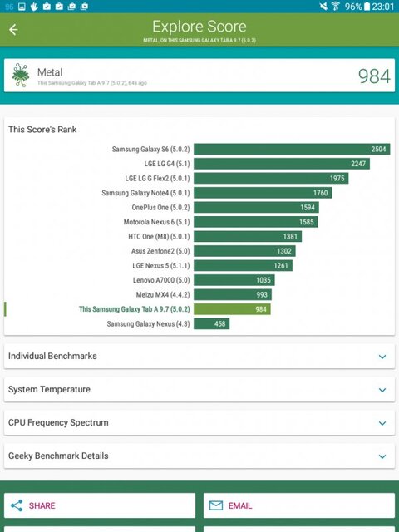Tap the Wi-Fi status icon
Screen dimensions: 399x532
click(x=336, y=6)
